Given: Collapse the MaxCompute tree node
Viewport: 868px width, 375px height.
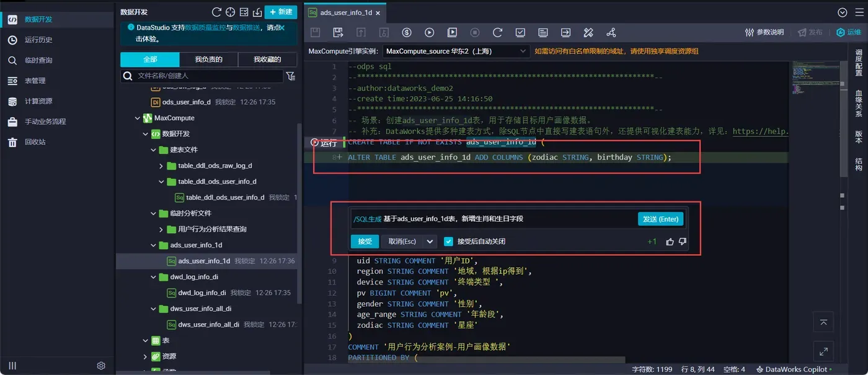Looking at the screenshot, I should [138, 118].
